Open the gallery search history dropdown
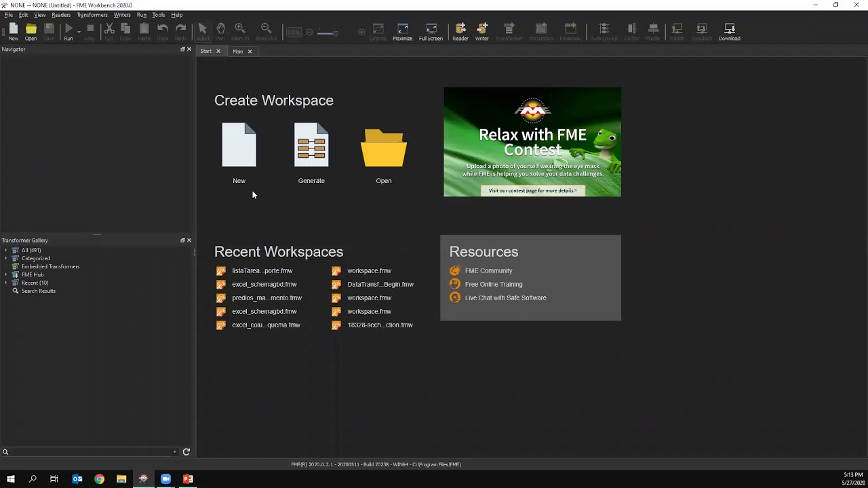 (x=175, y=452)
